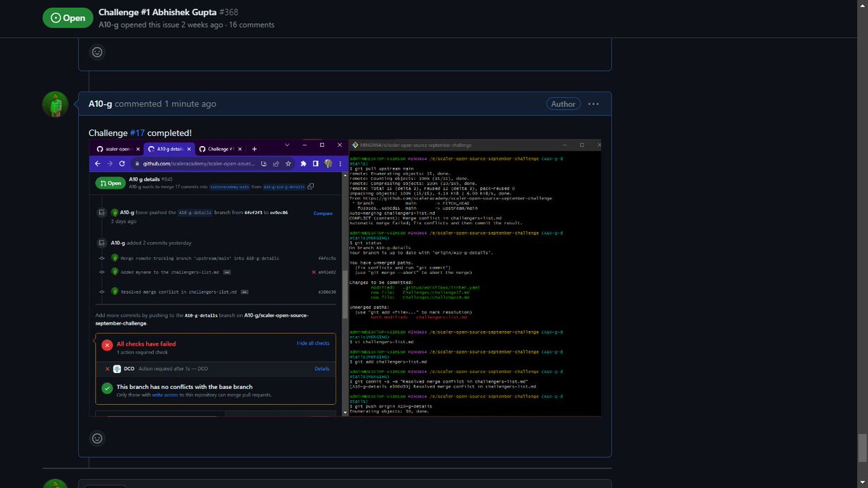Open the kebab menu on A10-g's comment
The width and height of the screenshot is (868, 488).
click(593, 103)
